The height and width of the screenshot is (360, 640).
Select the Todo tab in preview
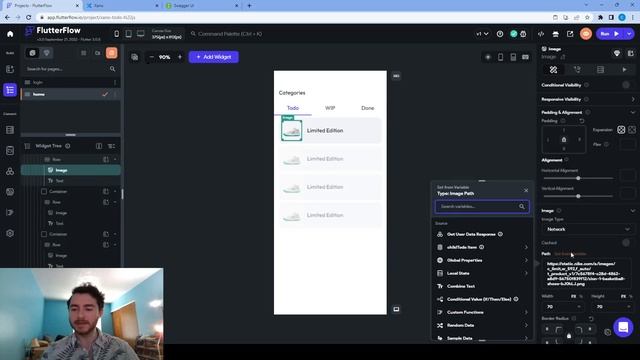(293, 108)
